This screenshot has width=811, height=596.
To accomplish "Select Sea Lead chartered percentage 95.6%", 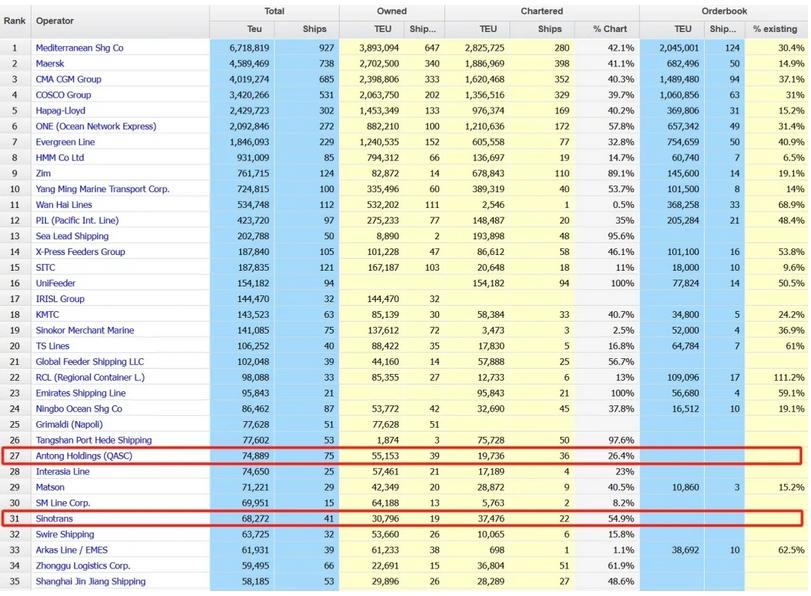I will pyautogui.click(x=621, y=236).
